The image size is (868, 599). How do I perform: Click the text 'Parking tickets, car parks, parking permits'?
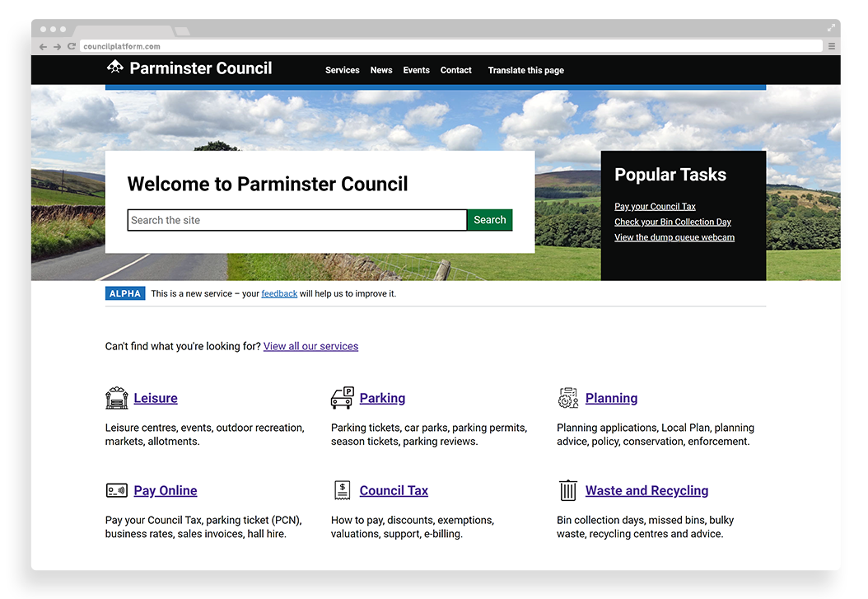point(428,428)
